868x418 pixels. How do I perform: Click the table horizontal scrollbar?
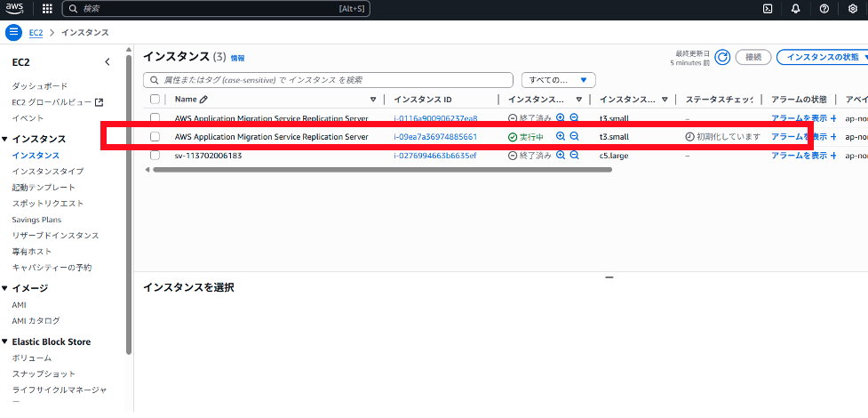382,170
